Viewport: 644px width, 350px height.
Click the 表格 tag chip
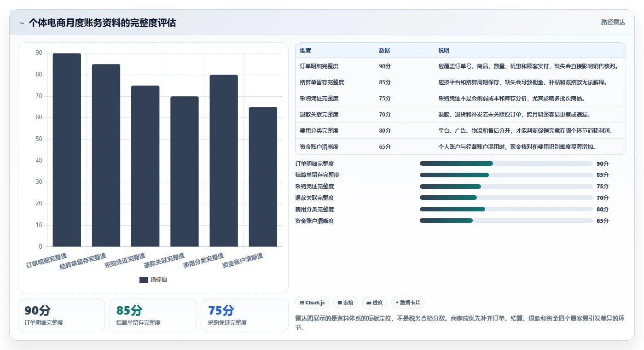[x=345, y=303]
